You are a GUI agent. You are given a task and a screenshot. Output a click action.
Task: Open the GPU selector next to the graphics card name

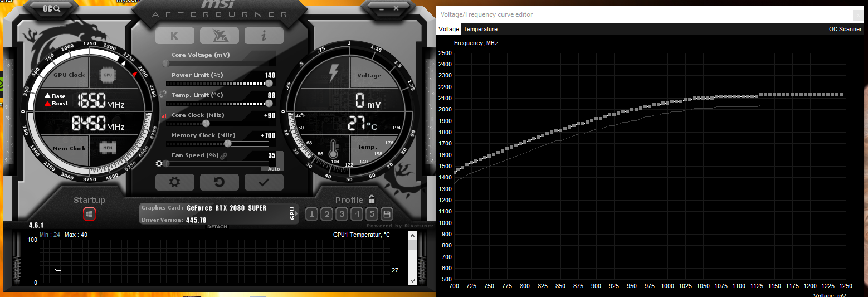(292, 213)
